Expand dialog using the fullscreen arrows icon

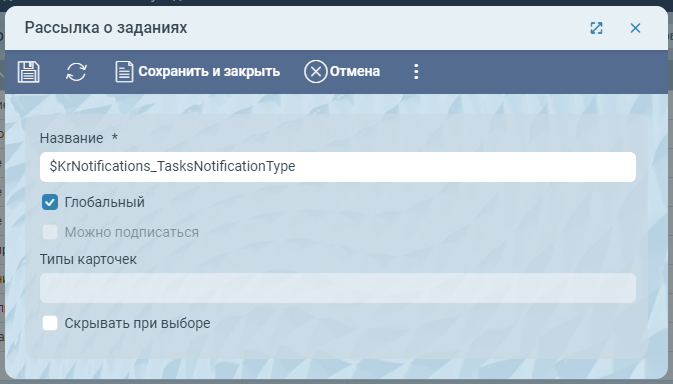(596, 28)
